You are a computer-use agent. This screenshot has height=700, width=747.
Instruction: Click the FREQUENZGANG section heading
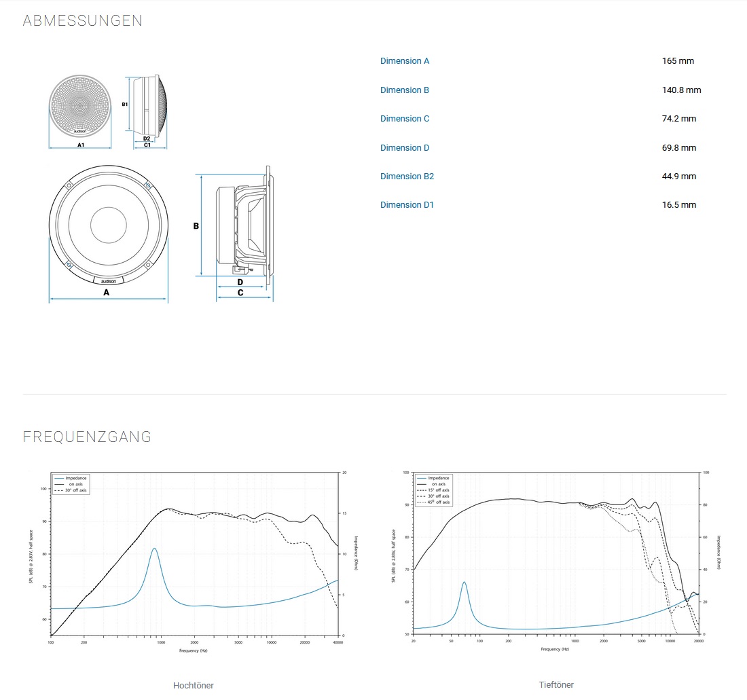point(87,437)
